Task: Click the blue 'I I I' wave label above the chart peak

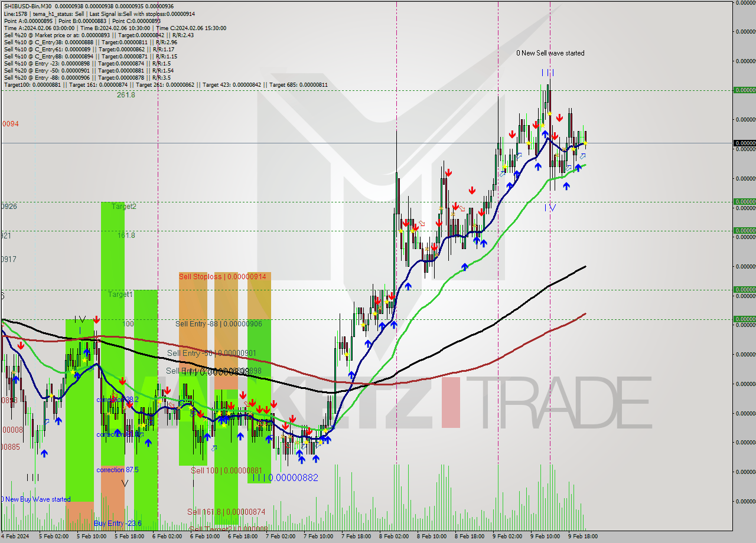Action: [x=548, y=73]
